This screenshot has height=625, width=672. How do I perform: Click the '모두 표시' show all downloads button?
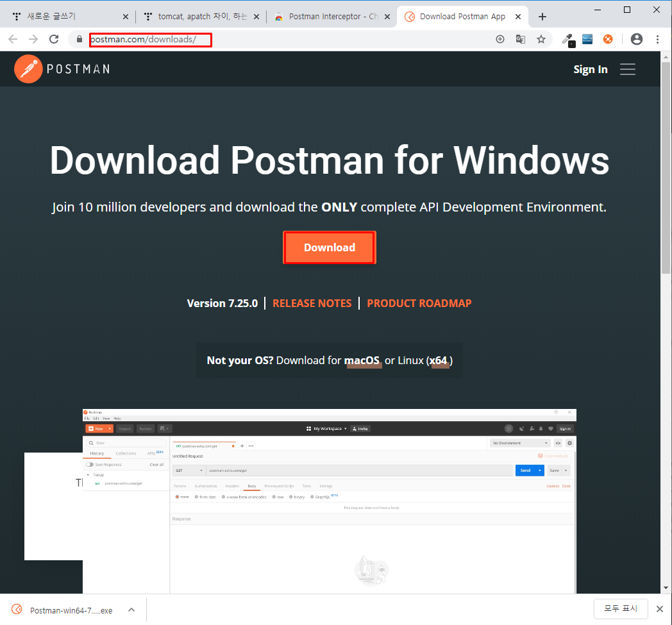coord(621,609)
